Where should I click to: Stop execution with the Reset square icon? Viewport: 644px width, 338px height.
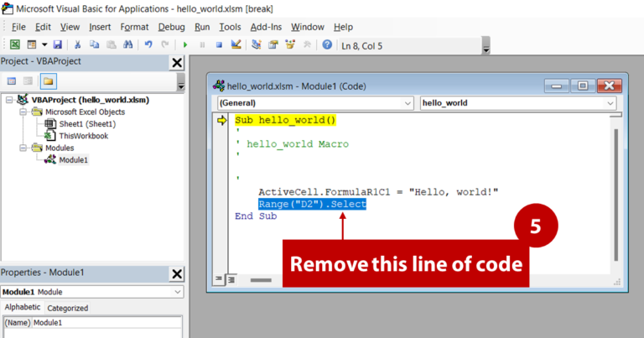[x=219, y=44]
